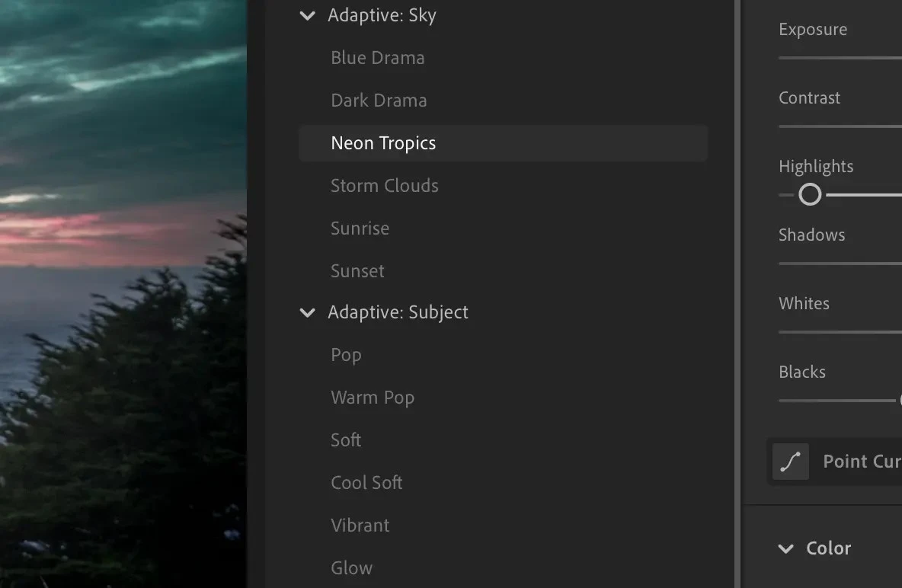Collapse the Adaptive: Sky preset group
Viewport: 902px width, 588px height.
(307, 14)
